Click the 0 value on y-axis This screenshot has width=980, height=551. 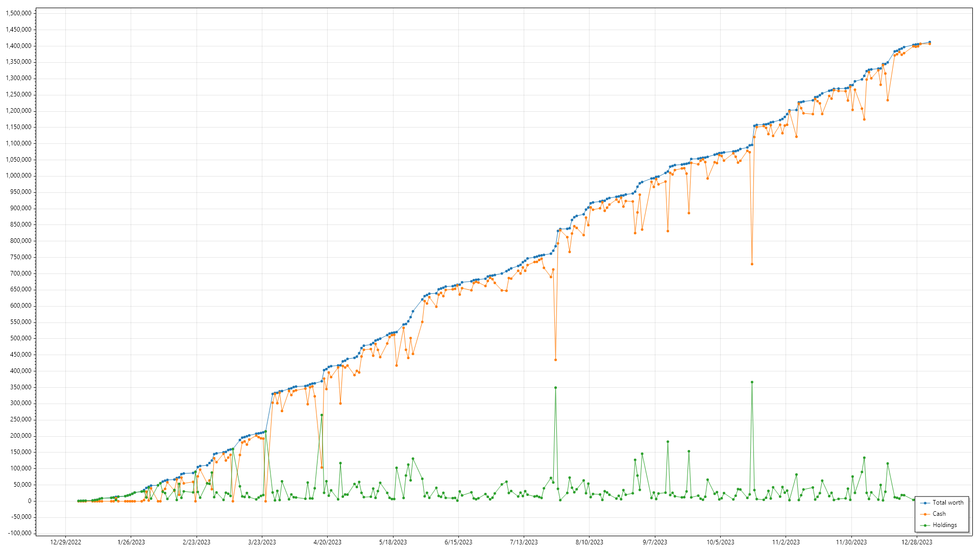[30, 501]
